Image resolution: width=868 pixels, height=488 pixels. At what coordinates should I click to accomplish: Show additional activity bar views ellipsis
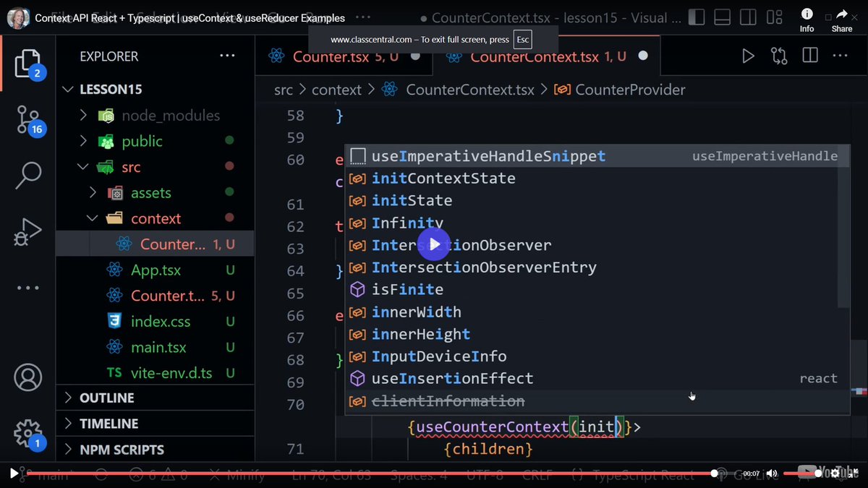coord(27,287)
